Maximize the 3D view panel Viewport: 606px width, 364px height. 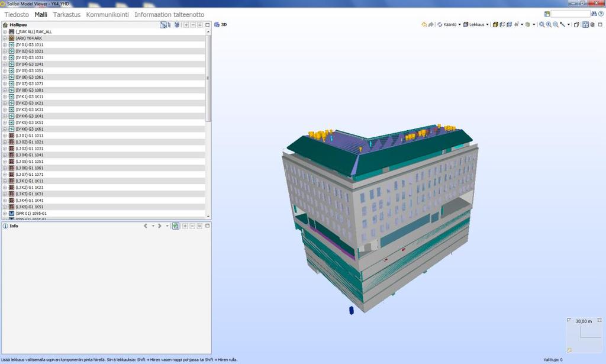600,24
